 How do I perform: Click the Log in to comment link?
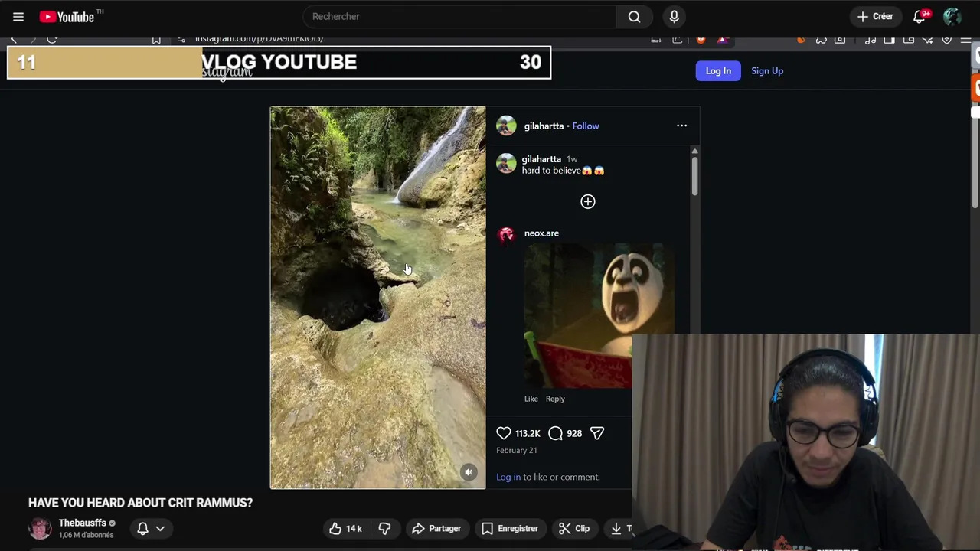pyautogui.click(x=508, y=477)
